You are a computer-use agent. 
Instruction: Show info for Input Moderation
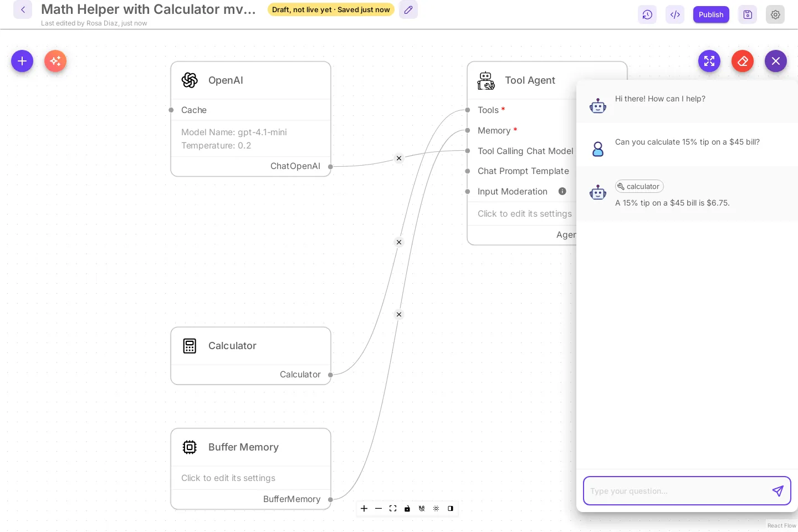pos(562,191)
